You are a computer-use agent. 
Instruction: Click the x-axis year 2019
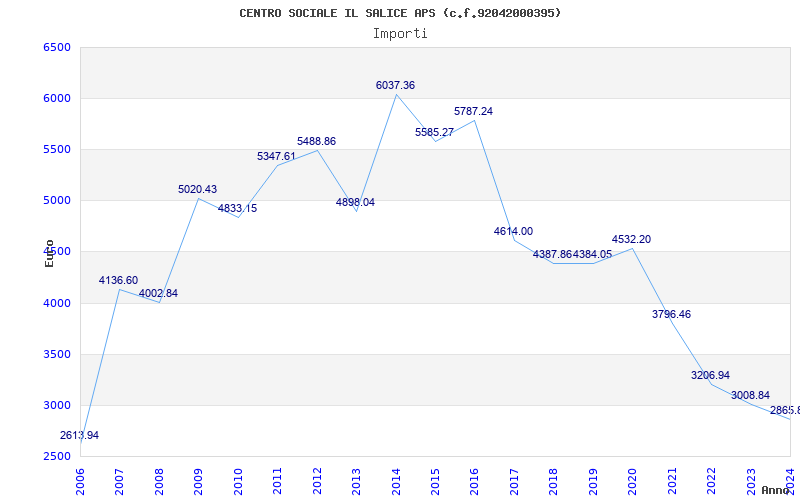pos(593,482)
